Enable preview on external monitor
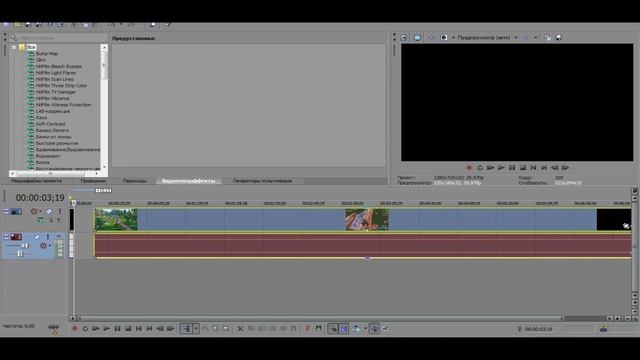This screenshot has height=360, width=640. point(417,37)
